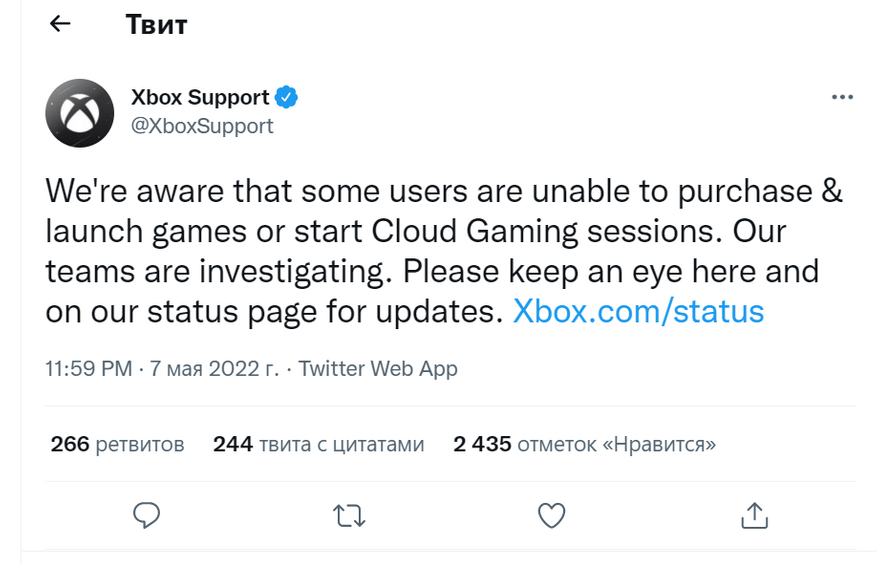Retweet the Xbox Support tweet
This screenshot has height=565, width=877.
coord(349,515)
